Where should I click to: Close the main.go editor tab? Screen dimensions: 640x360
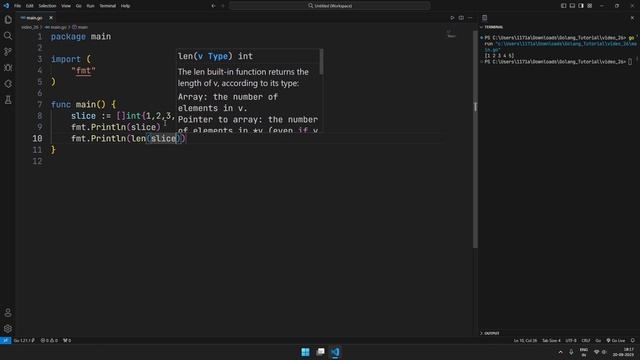(51, 18)
